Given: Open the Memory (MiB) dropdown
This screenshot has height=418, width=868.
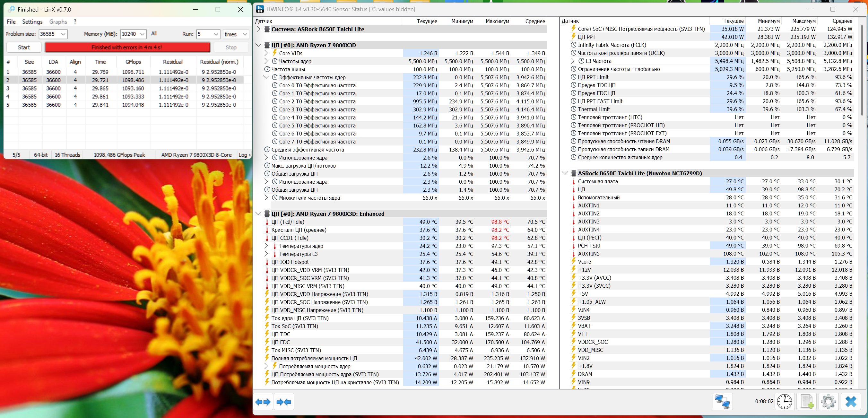Looking at the screenshot, I should coord(142,34).
